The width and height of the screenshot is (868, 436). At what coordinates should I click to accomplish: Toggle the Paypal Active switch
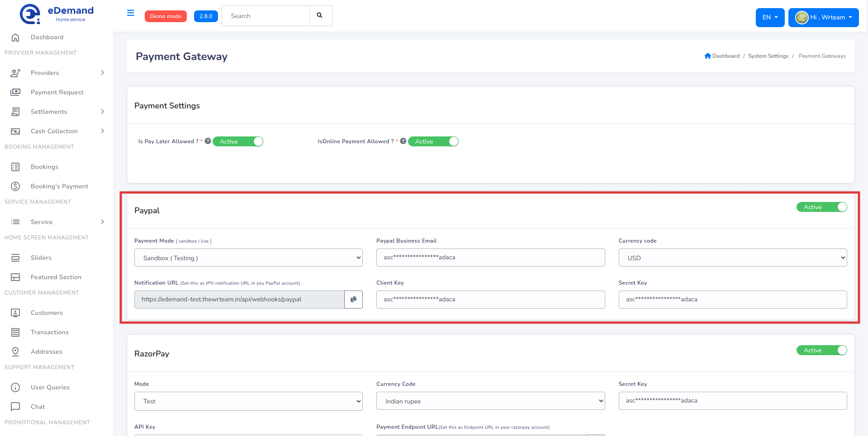[x=822, y=207]
